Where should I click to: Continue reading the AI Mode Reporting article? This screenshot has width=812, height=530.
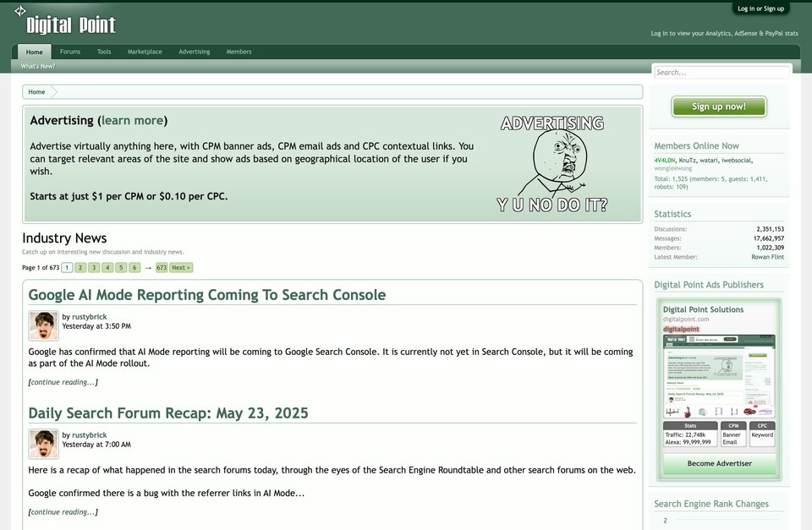tap(63, 382)
